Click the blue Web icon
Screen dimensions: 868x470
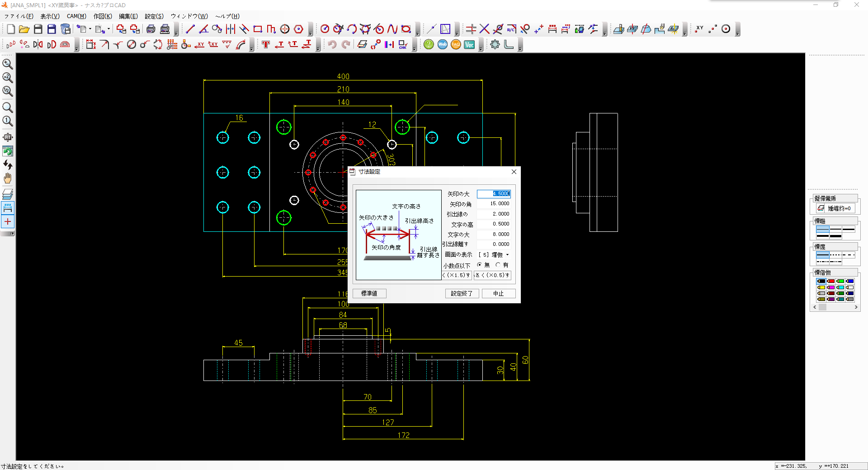tap(443, 44)
